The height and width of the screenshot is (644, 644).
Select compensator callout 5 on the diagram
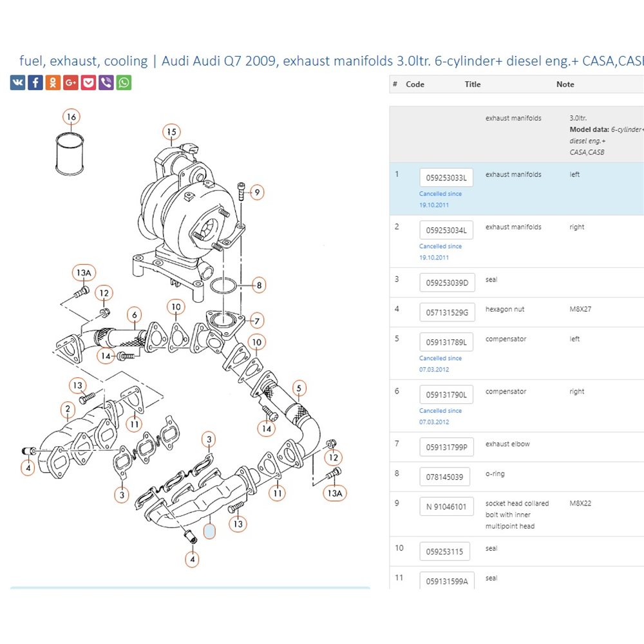coord(299,388)
